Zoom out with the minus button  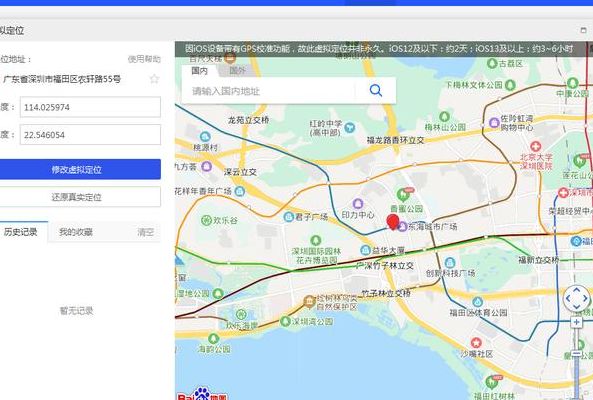576,353
